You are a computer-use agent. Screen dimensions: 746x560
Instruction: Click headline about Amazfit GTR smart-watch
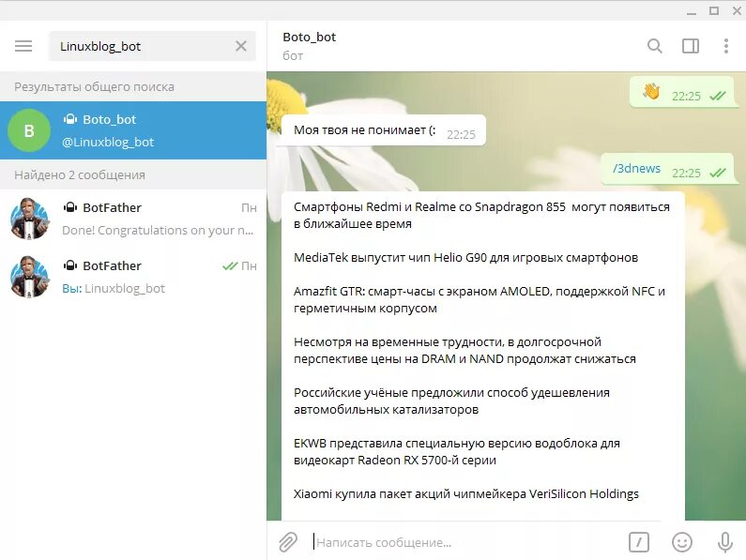click(x=480, y=300)
